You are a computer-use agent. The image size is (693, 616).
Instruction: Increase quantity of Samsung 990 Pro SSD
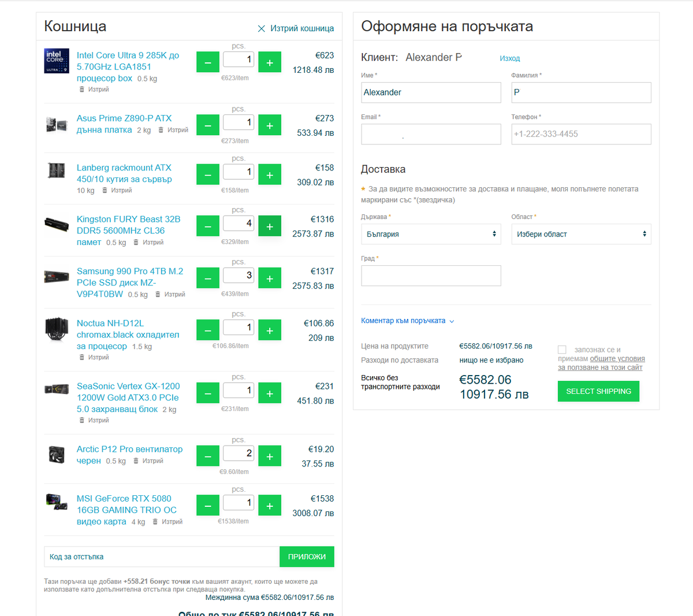point(270,279)
